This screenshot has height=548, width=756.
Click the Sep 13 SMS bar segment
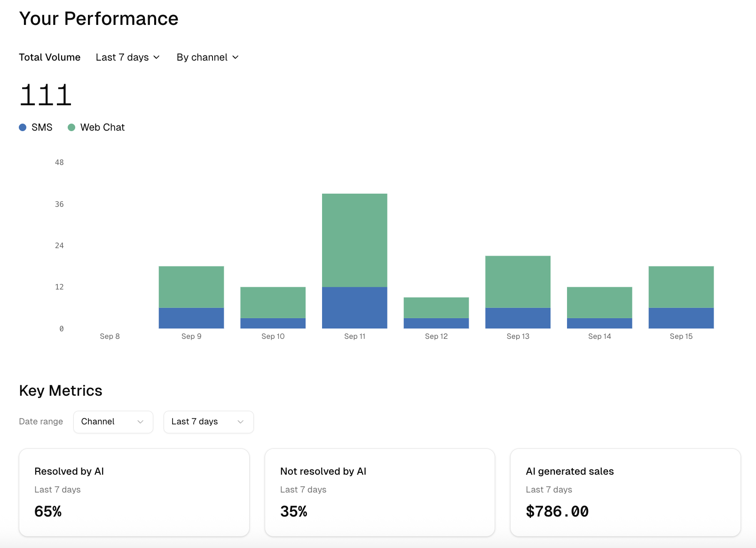point(518,318)
